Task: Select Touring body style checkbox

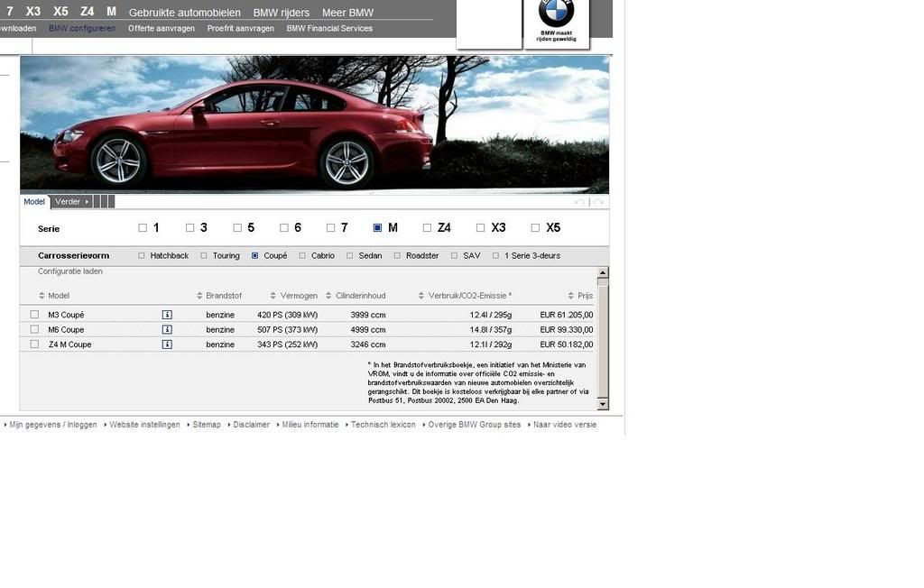Action: [204, 256]
